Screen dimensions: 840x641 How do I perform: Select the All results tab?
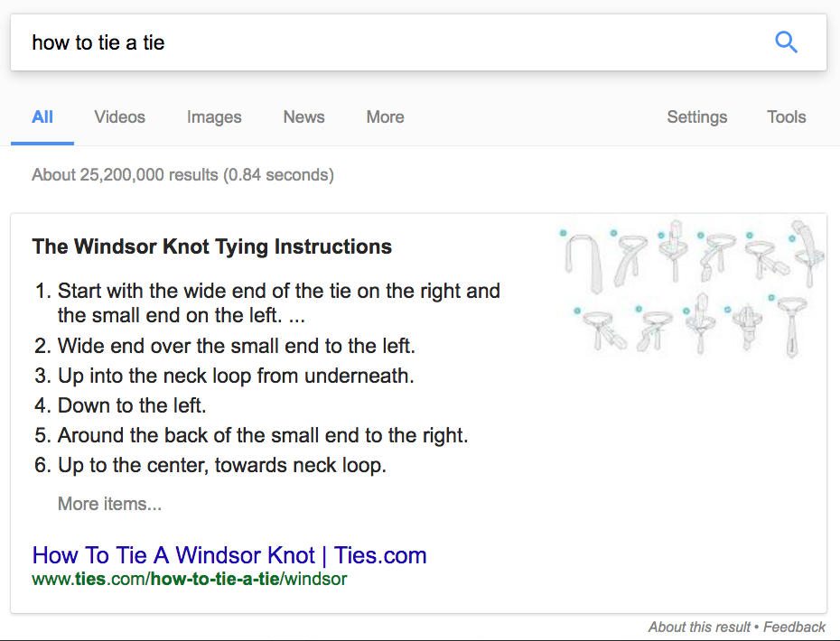[42, 117]
